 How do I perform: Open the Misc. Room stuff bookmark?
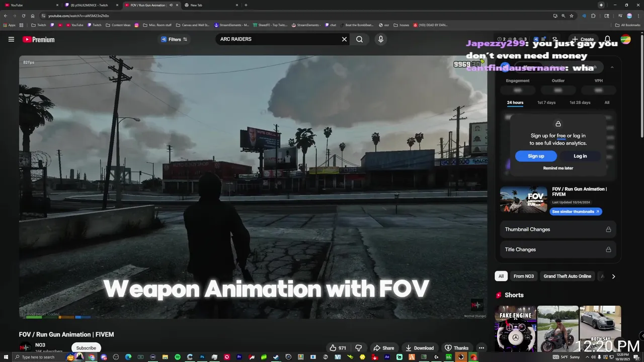[157, 25]
